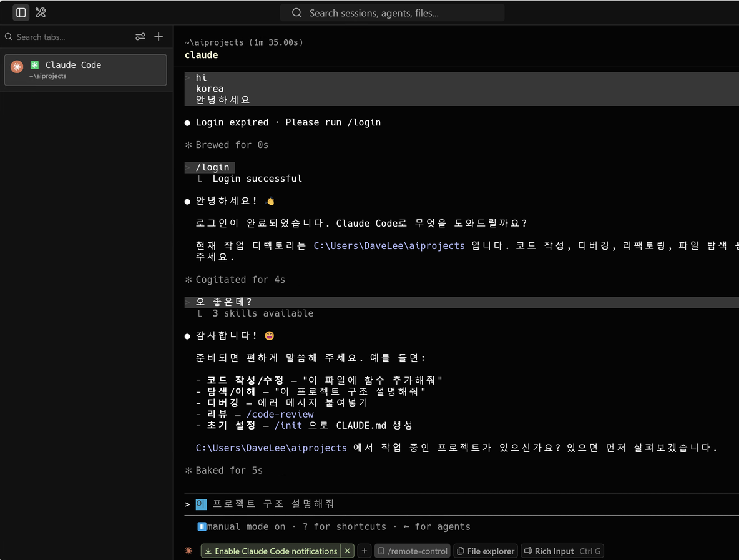Open the tab filter settings icon
The height and width of the screenshot is (560, 739).
coord(140,37)
